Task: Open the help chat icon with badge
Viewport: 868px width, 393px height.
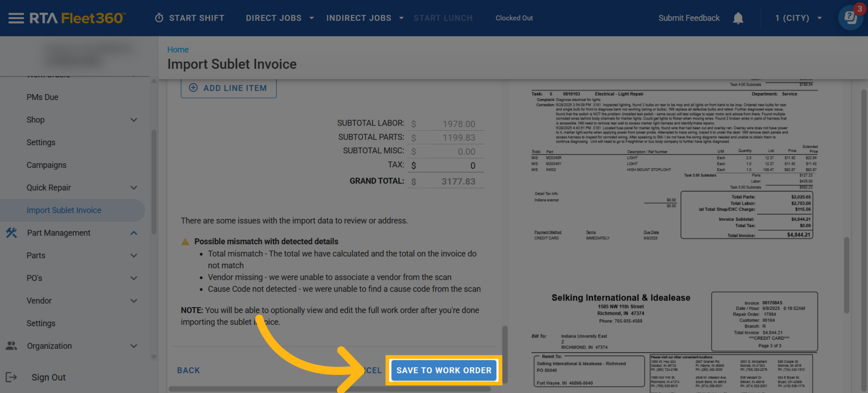Action: [851, 17]
